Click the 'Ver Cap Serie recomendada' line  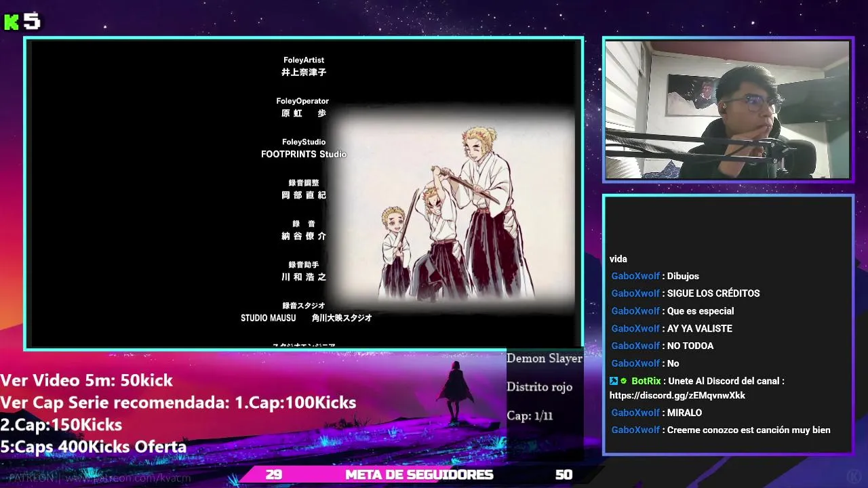(178, 403)
